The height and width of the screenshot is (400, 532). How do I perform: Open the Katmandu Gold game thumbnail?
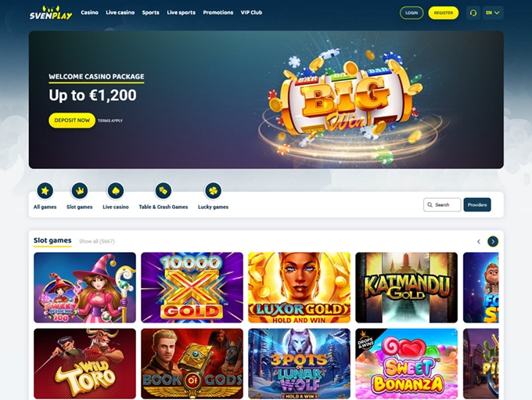click(x=407, y=287)
